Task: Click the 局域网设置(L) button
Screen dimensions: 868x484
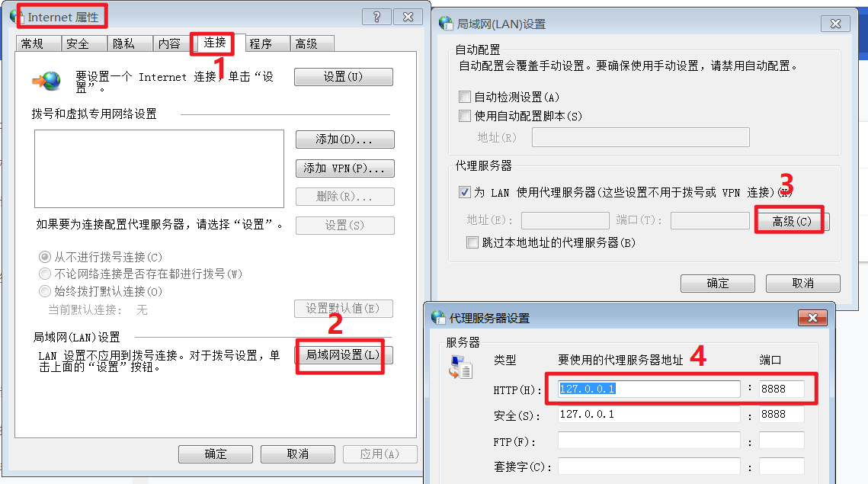Action: [x=343, y=354]
